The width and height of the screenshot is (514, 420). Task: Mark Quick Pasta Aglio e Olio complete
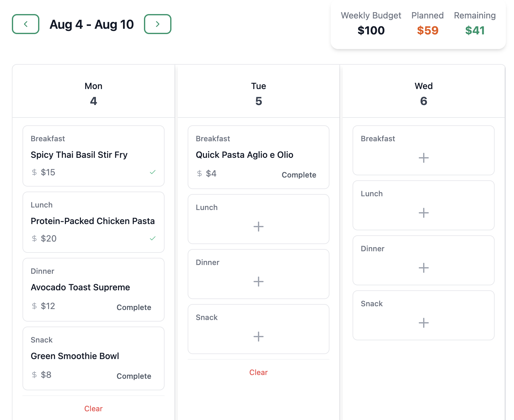coord(299,175)
